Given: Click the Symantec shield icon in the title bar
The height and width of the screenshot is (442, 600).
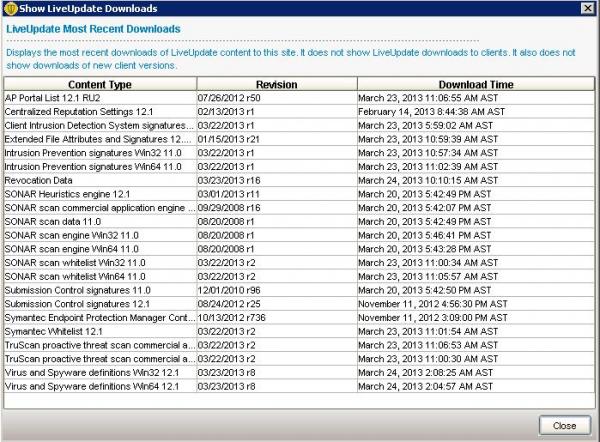Looking at the screenshot, I should [10, 8].
